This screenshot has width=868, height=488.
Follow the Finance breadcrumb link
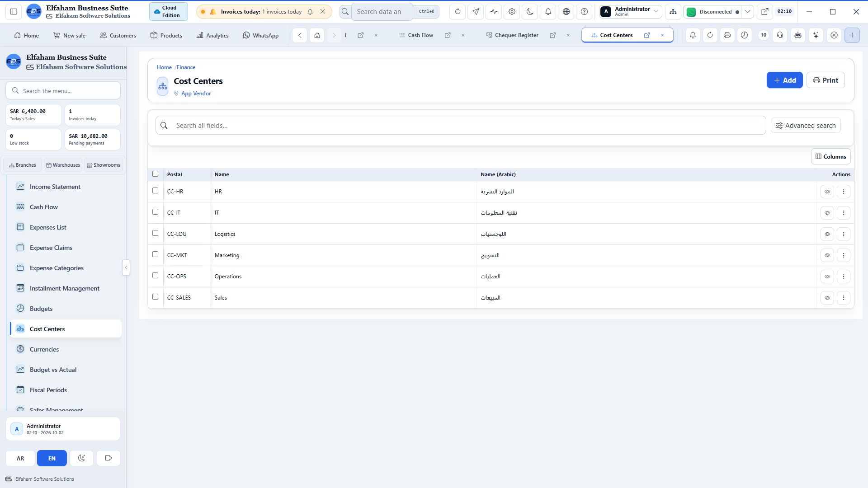tap(186, 67)
